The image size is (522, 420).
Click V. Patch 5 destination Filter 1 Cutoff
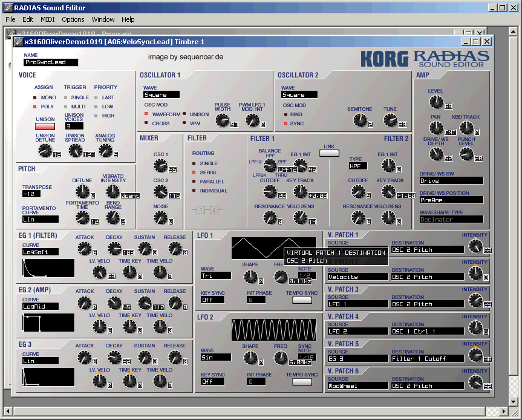click(x=428, y=358)
